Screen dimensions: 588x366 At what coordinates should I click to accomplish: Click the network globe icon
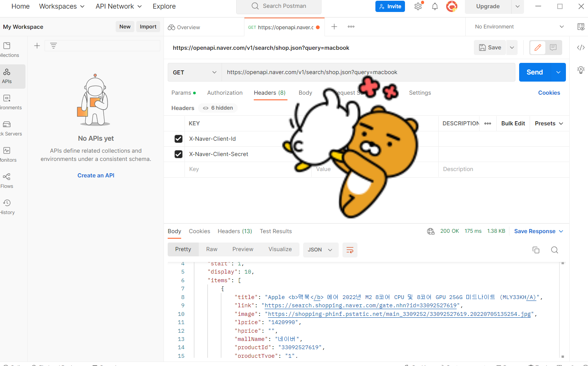pyautogui.click(x=431, y=231)
